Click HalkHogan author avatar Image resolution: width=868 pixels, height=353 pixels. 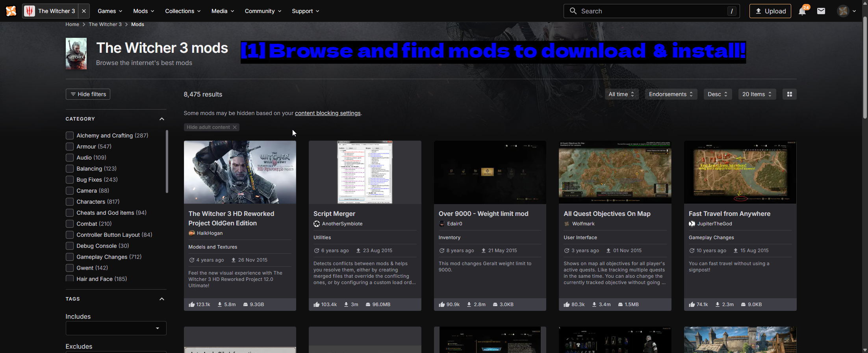point(192,233)
